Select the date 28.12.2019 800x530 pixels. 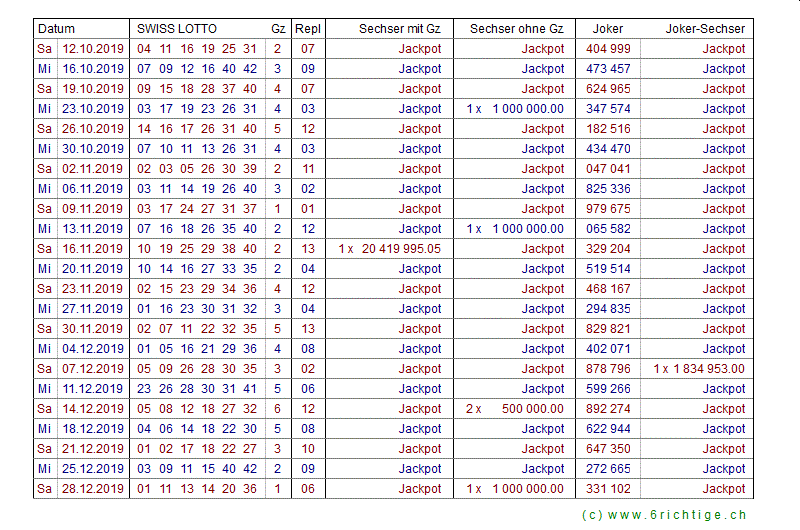click(x=93, y=489)
